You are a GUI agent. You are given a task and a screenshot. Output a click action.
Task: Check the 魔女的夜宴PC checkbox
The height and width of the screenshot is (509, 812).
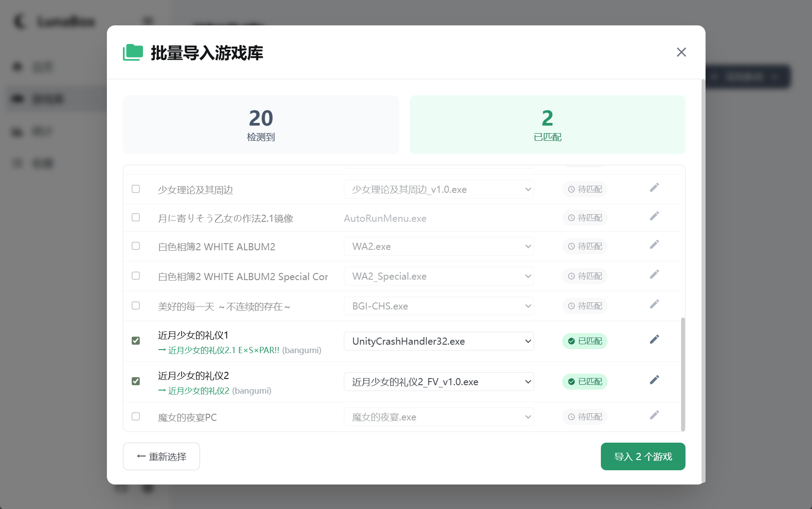pyautogui.click(x=136, y=416)
